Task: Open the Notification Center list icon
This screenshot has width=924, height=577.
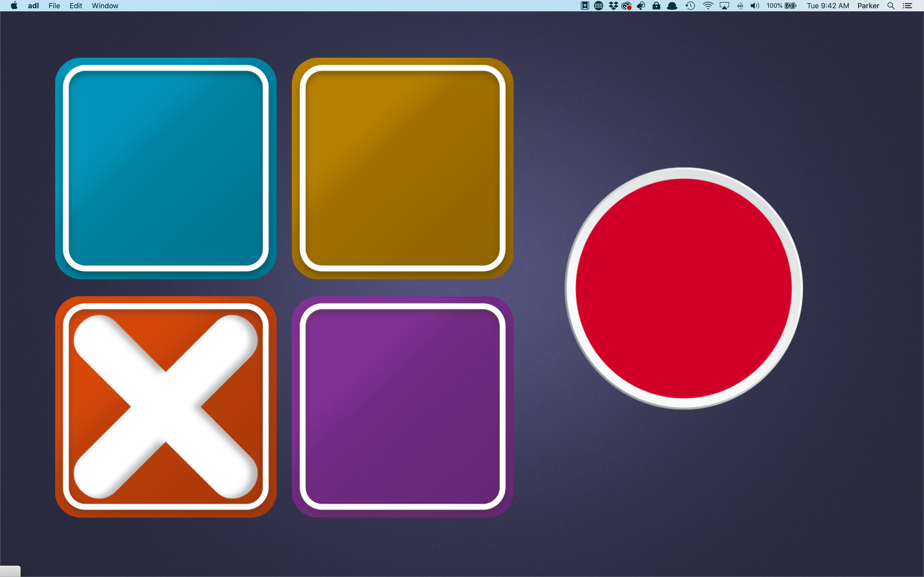Action: coord(907,6)
